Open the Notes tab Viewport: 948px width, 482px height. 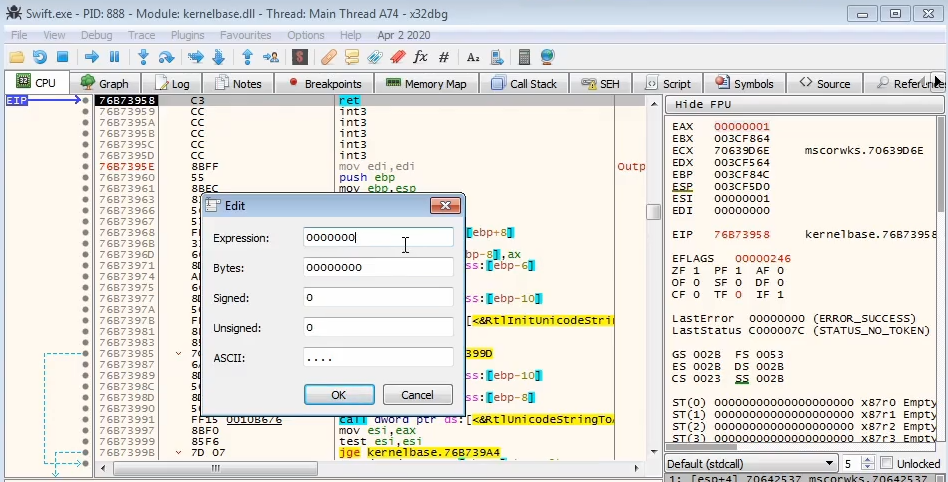[238, 83]
